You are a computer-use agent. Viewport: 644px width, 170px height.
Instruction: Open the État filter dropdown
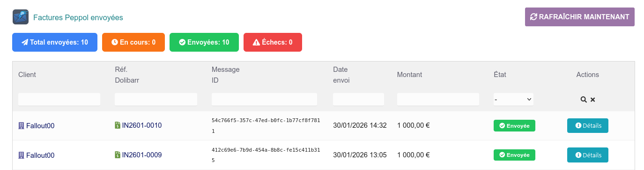click(x=513, y=99)
